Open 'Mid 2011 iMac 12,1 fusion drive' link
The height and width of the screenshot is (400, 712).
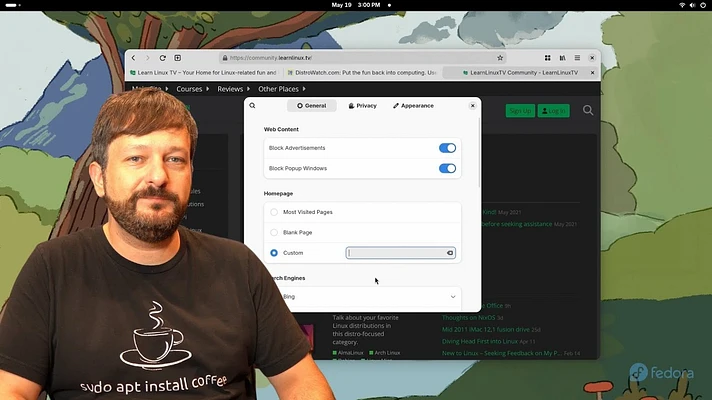click(486, 330)
